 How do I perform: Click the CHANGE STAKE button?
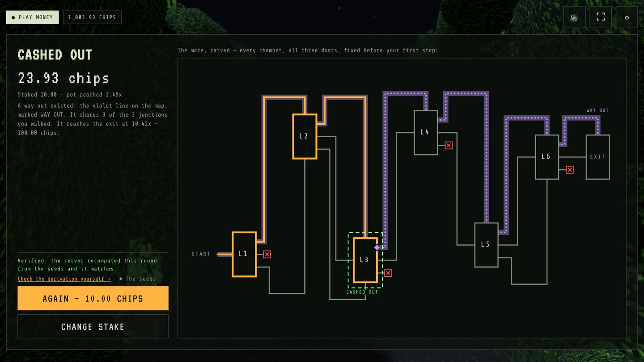(x=93, y=326)
